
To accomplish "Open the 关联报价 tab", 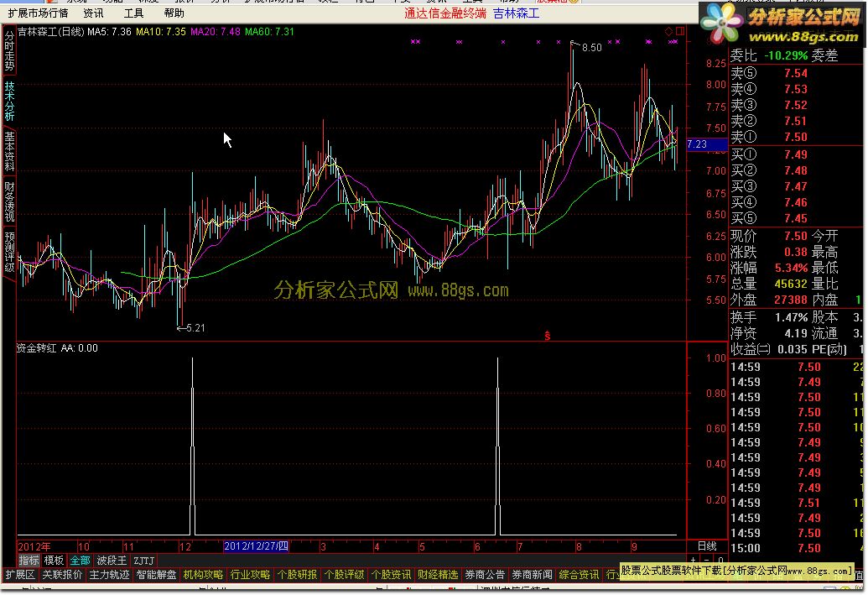I will coord(63,575).
